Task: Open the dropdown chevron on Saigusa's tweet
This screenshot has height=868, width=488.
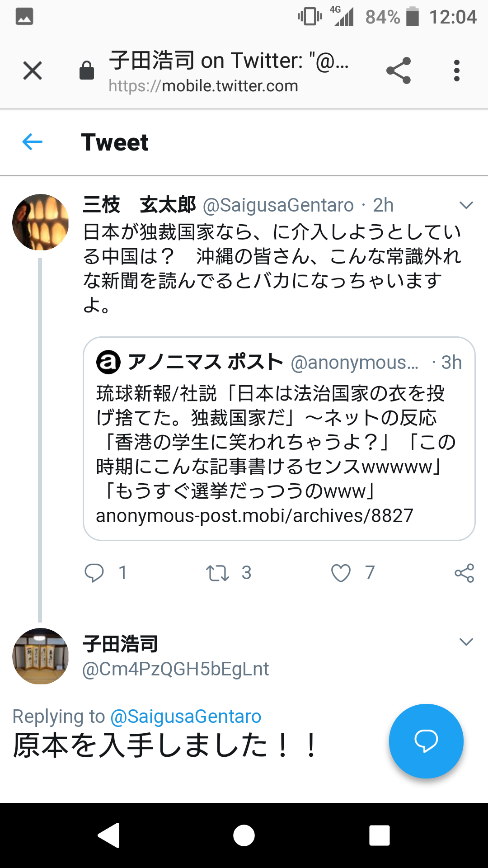Action: (x=466, y=206)
